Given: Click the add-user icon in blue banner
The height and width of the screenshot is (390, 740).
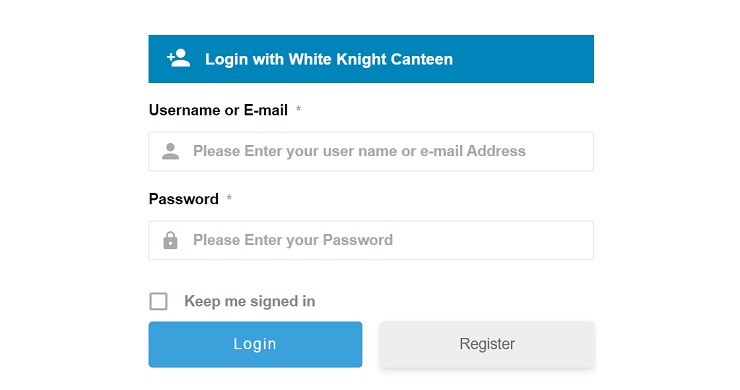Looking at the screenshot, I should coord(178,59).
